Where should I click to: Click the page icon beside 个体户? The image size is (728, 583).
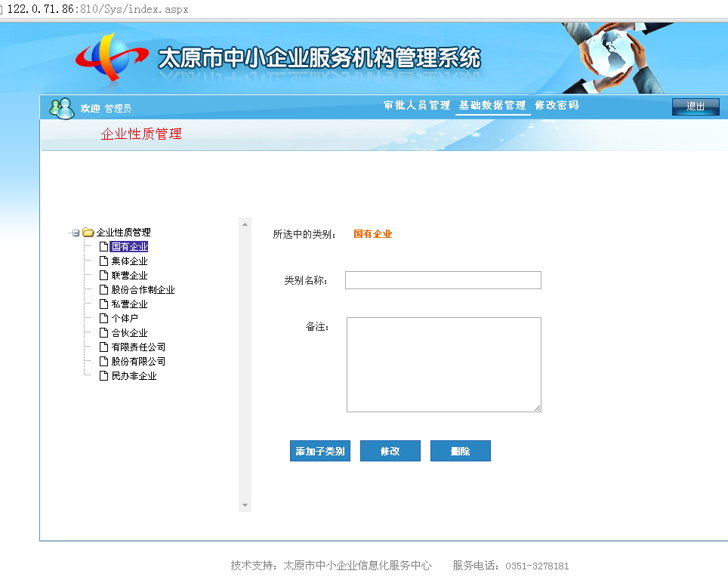point(104,319)
